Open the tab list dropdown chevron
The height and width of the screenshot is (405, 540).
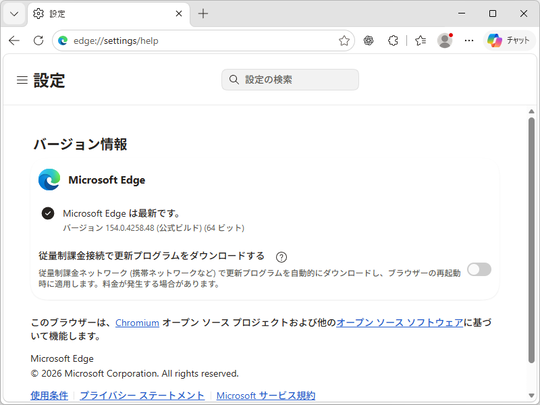pos(14,14)
